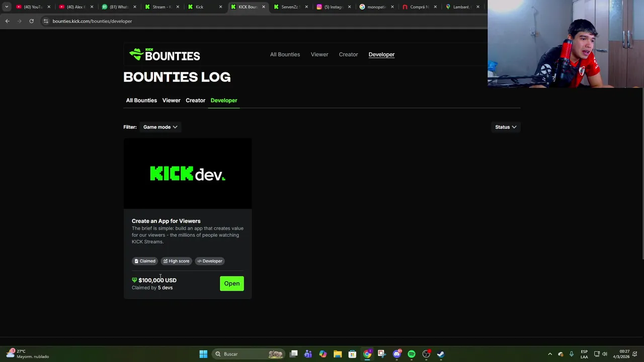
Task: Click the green gem icon beside reward
Action: (x=134, y=280)
